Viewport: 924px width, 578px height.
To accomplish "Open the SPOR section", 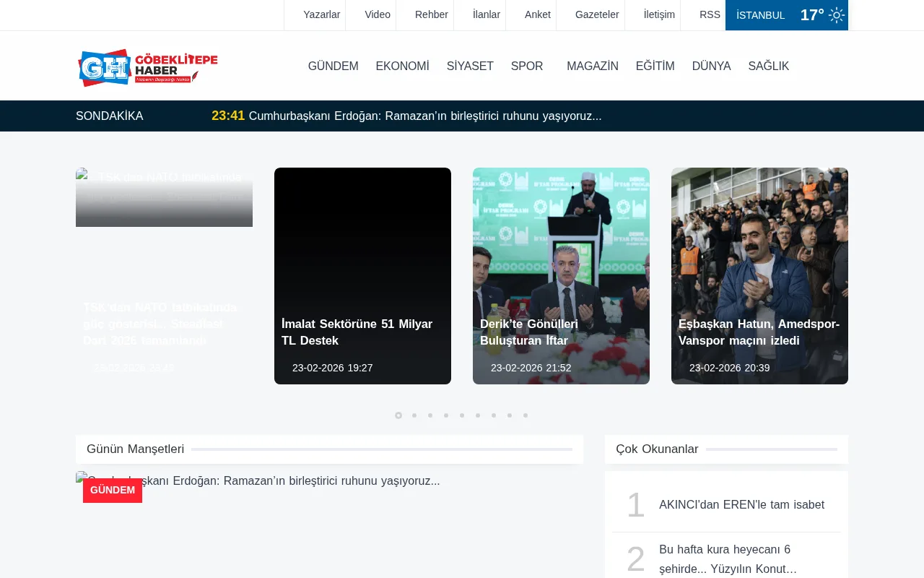I will tap(527, 66).
